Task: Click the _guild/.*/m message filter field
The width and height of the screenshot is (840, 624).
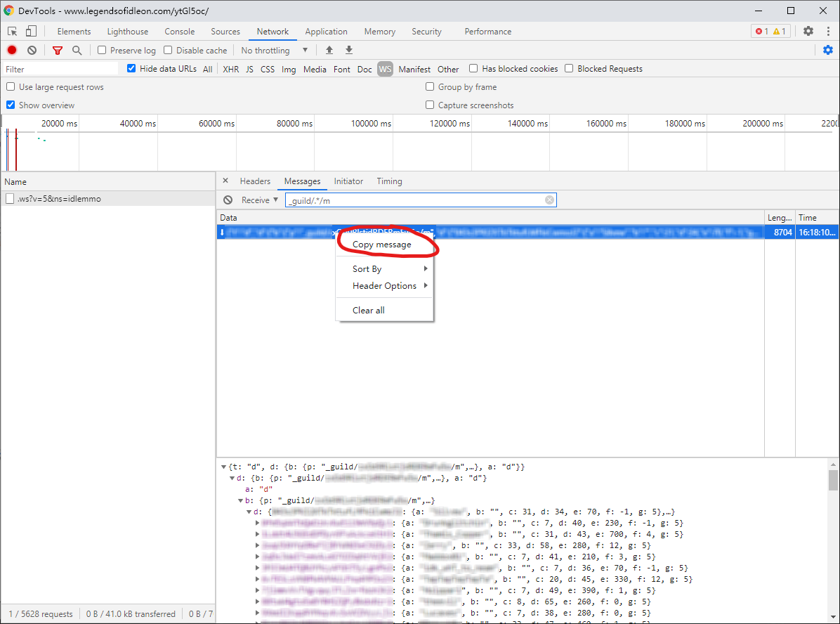Action: coord(421,200)
